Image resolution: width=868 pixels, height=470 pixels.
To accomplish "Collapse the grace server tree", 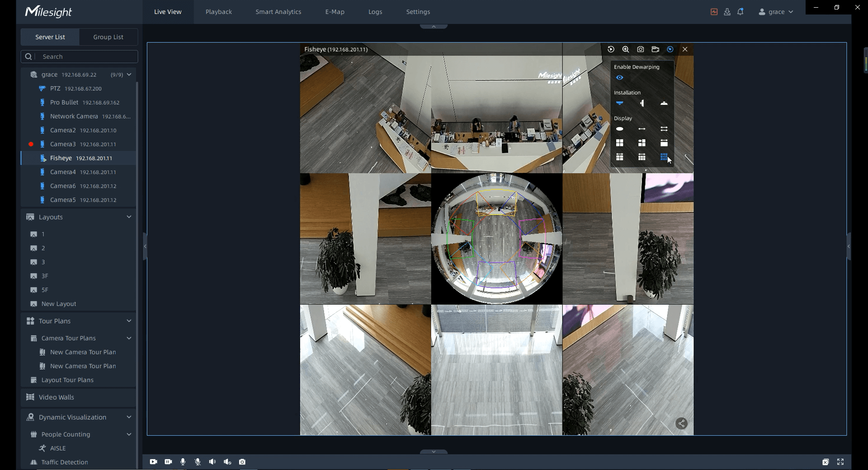I will pyautogui.click(x=129, y=75).
